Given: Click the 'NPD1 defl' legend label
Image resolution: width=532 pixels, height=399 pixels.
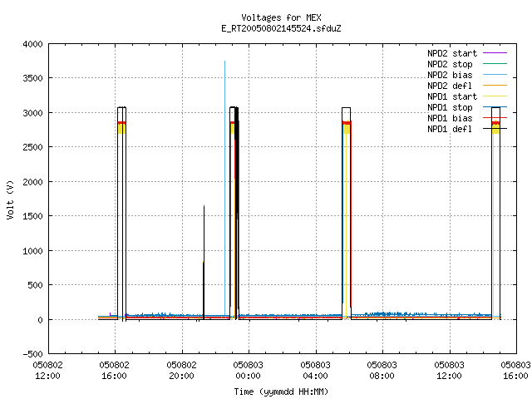Looking at the screenshot, I should pos(450,130).
